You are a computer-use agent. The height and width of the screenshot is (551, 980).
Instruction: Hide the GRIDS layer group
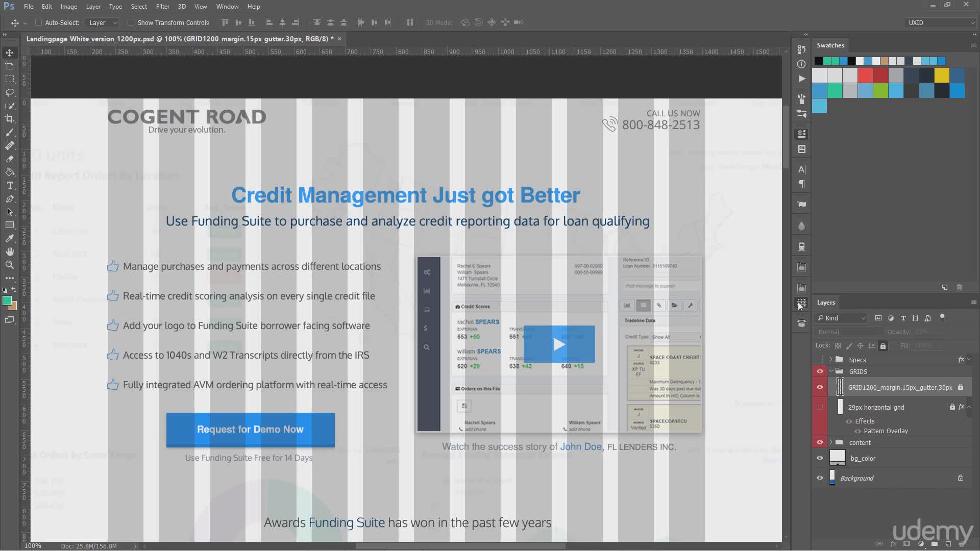pos(820,371)
